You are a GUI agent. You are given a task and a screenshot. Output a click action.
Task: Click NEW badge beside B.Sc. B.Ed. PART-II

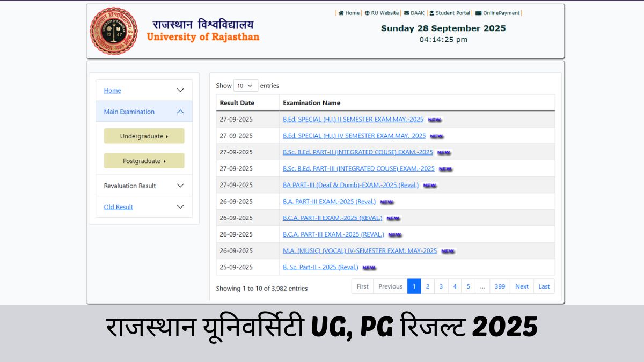click(444, 153)
